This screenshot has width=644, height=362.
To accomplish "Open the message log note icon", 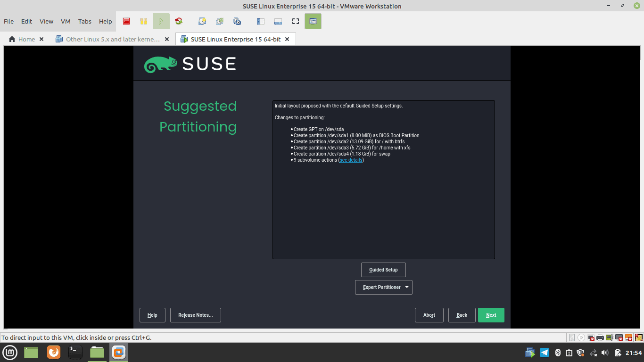I will tap(639, 337).
